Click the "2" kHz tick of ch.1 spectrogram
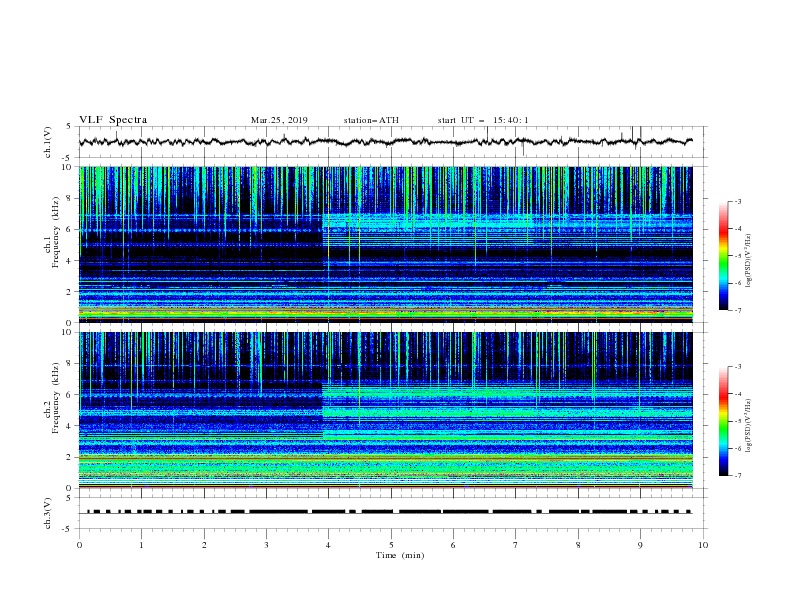Image resolution: width=792 pixels, height=612 pixels. pyautogui.click(x=71, y=292)
